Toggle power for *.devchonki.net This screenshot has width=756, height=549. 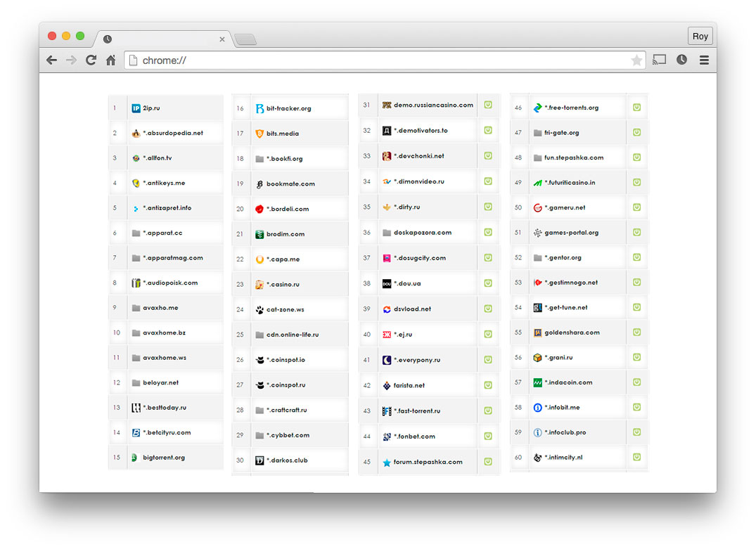[x=488, y=155]
